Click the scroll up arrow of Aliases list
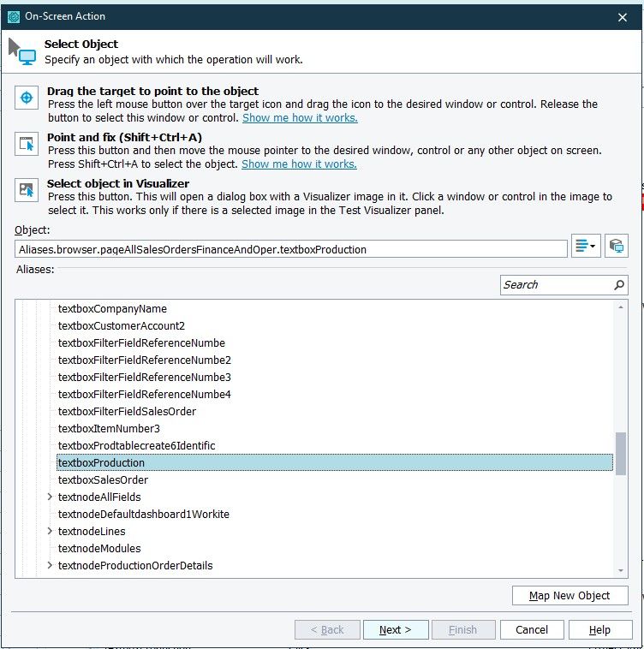Viewport: 644px width, 649px height. coord(620,307)
